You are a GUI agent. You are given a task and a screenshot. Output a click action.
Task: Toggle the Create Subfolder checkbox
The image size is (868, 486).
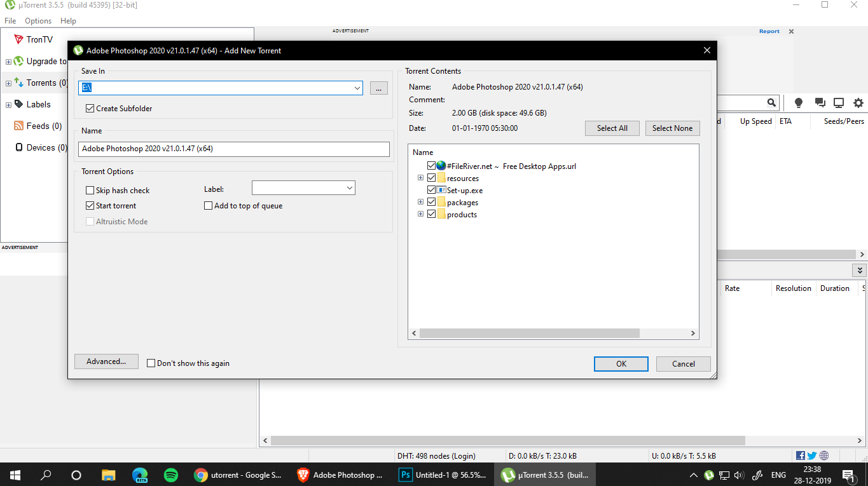point(90,109)
